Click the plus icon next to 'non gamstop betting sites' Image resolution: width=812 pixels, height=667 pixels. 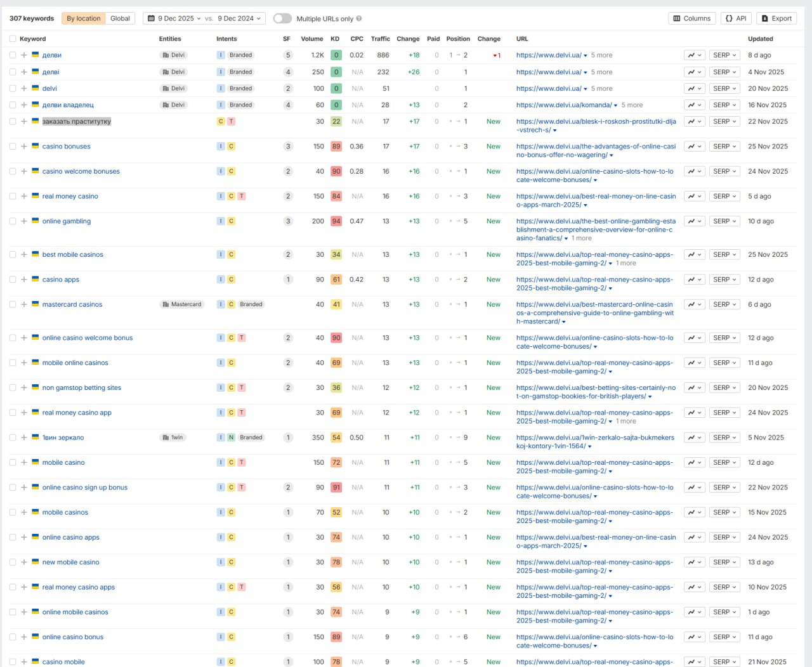(x=23, y=387)
